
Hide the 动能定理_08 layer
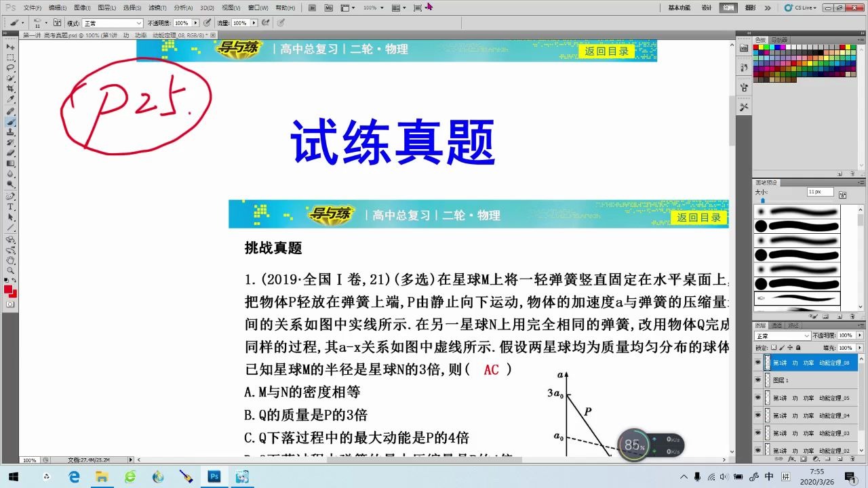tap(757, 363)
